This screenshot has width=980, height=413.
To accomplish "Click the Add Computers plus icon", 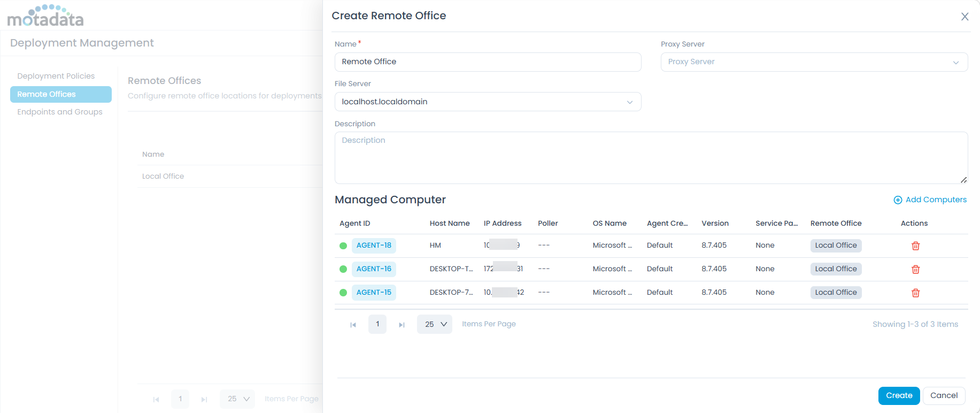I will coord(898,200).
